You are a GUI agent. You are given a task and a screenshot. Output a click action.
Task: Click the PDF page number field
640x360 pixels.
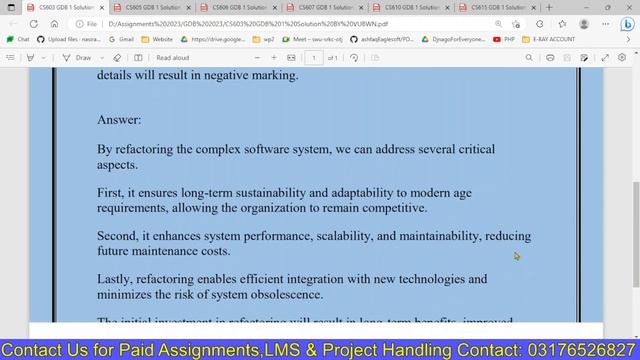tap(314, 58)
